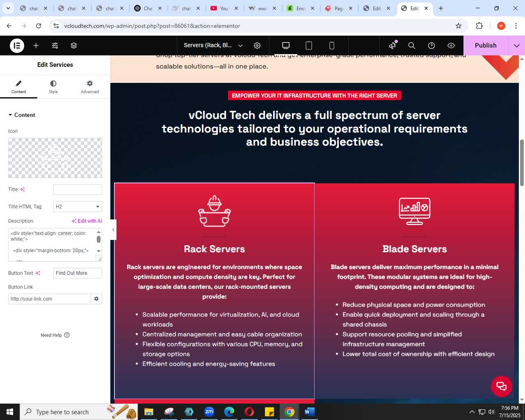Open the chat bubble widget button
525x420 pixels.
click(x=502, y=386)
